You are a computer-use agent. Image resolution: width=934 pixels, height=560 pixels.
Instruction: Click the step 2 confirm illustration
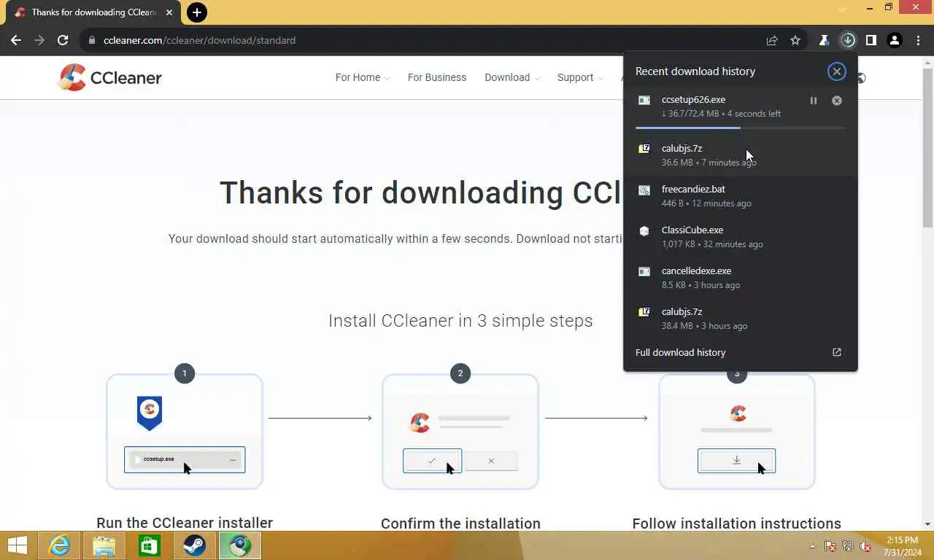click(x=460, y=431)
